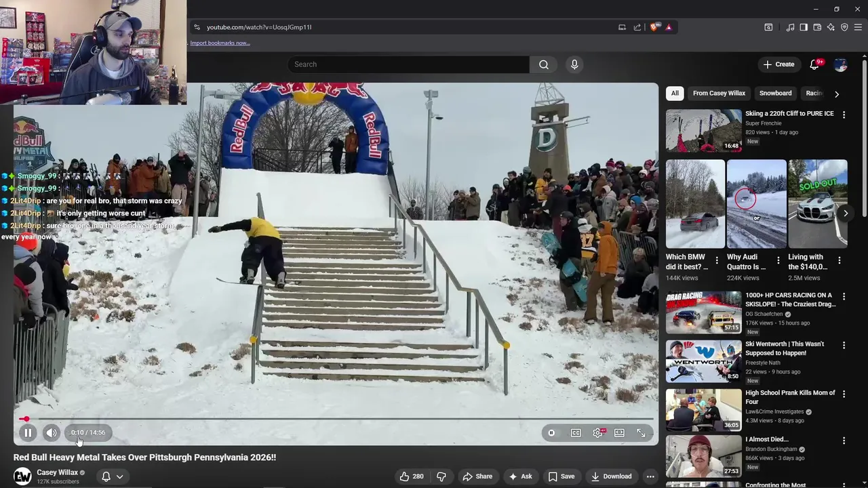Show next shorts with right arrow
This screenshot has width=868, height=488.
[846, 213]
